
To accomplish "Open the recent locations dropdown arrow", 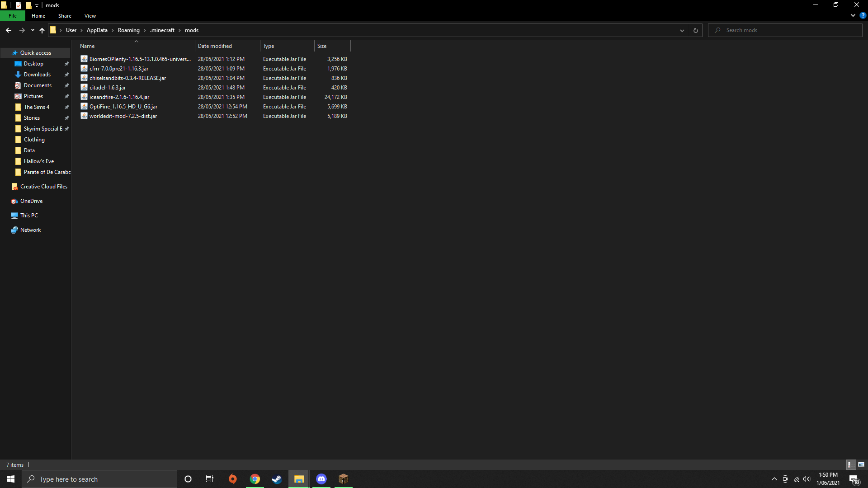I will (x=33, y=30).
